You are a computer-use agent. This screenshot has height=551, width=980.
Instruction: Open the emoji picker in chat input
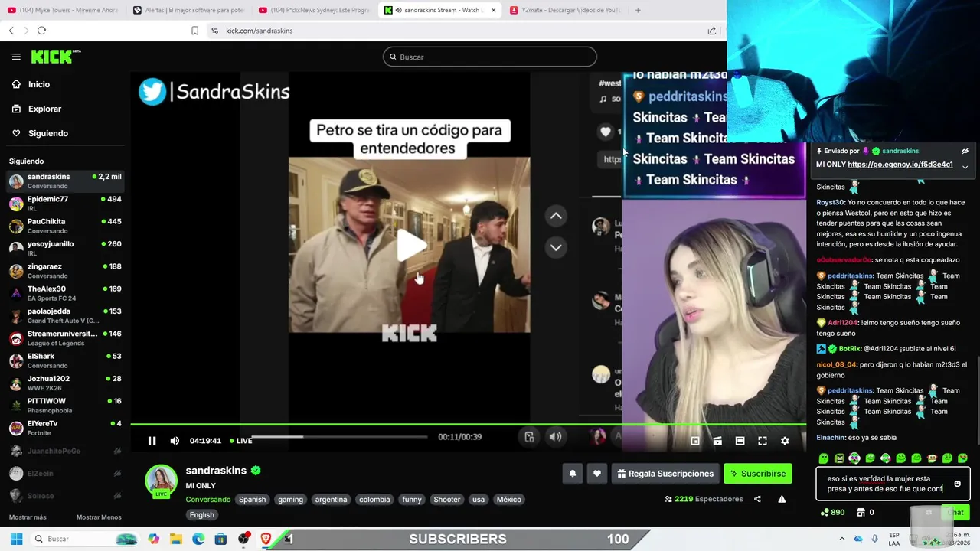pyautogui.click(x=957, y=484)
